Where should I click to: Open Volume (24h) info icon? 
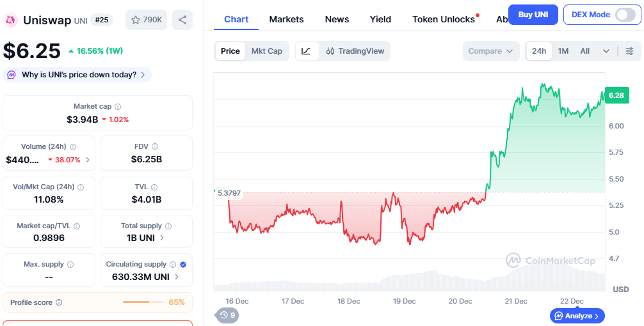tap(73, 147)
